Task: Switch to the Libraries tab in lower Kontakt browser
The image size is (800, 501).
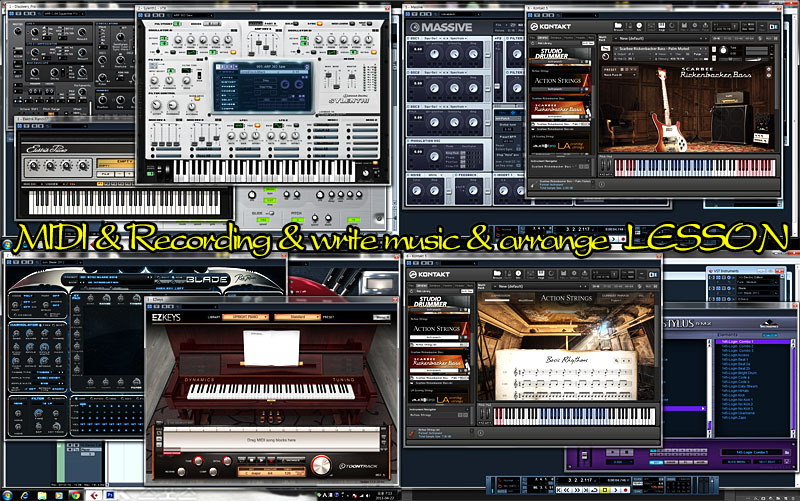Action: (422, 286)
